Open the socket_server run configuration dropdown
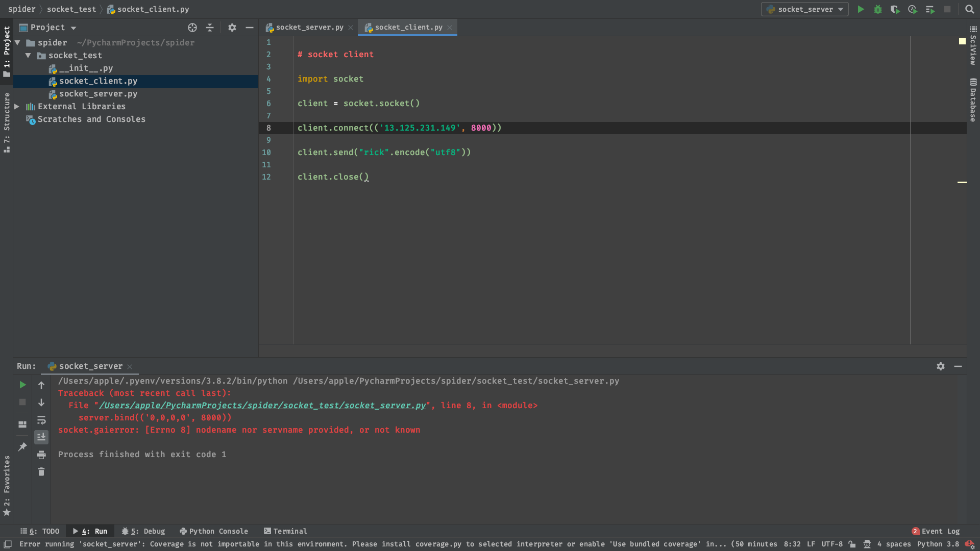 pos(805,9)
